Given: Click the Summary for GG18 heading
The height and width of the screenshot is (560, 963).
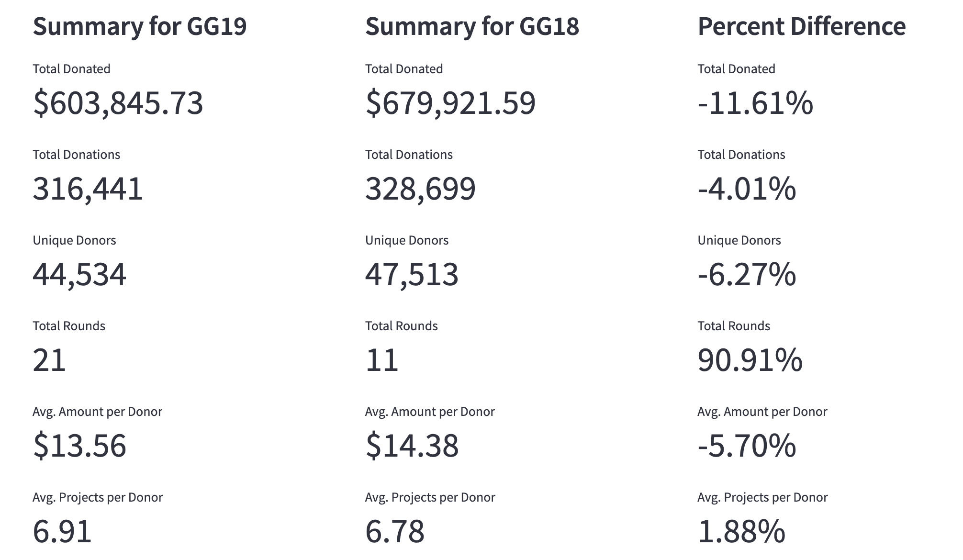Looking at the screenshot, I should click(472, 26).
